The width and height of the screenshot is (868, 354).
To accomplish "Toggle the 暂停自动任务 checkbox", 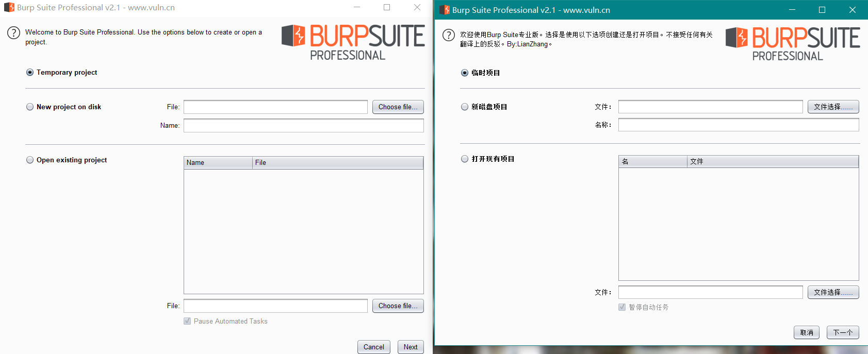I will (x=622, y=307).
